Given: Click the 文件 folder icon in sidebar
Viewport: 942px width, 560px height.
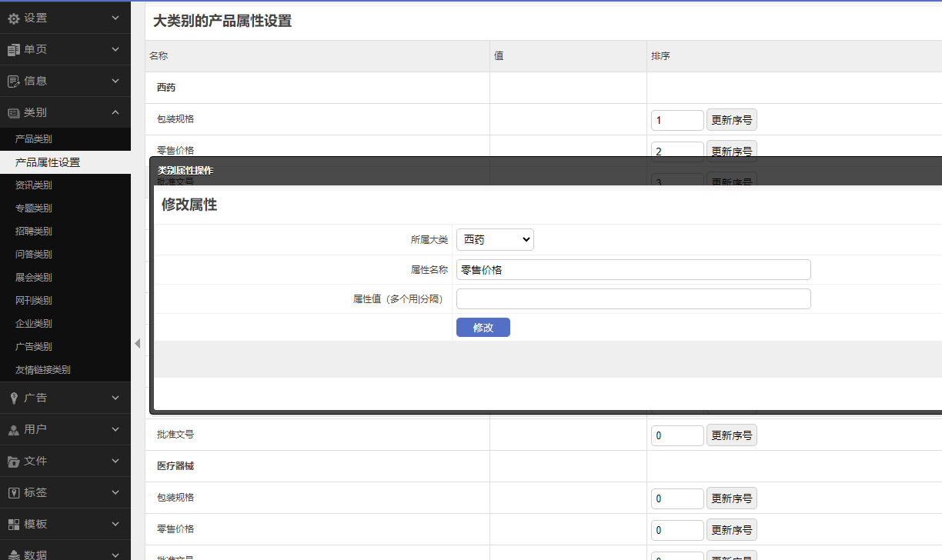Looking at the screenshot, I should coord(13,461).
